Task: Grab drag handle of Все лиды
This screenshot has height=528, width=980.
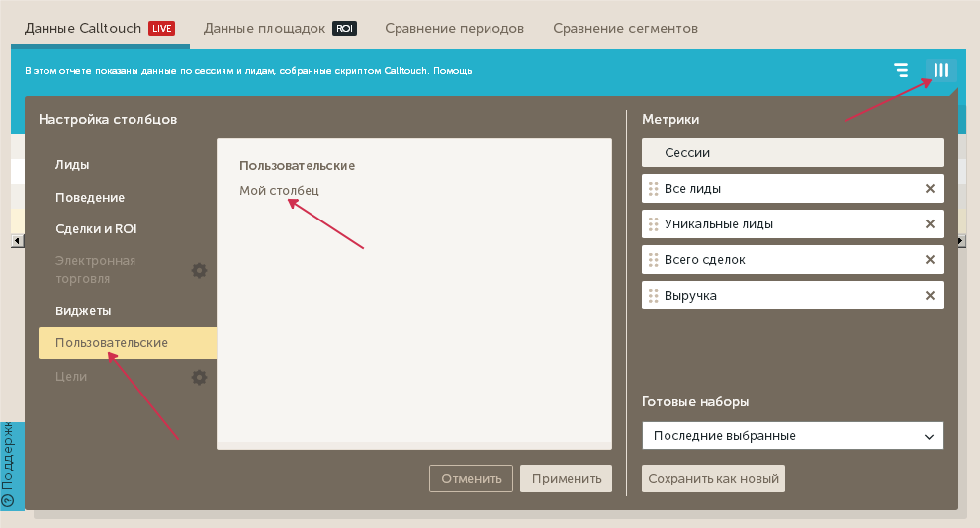Action: tap(653, 189)
